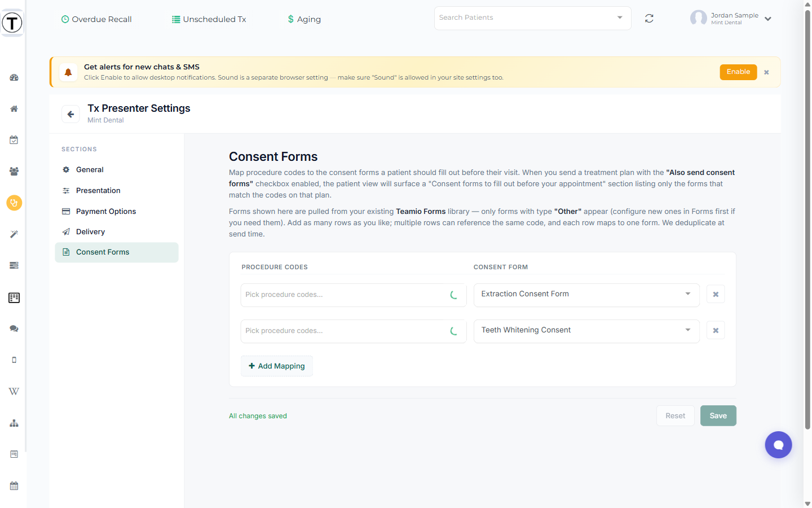Image resolution: width=812 pixels, height=508 pixels.
Task: Go to the home icon in sidebar
Action: [14, 108]
